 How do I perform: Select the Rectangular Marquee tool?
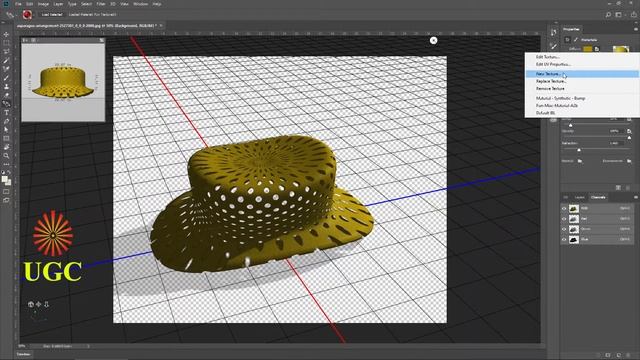click(x=6, y=43)
